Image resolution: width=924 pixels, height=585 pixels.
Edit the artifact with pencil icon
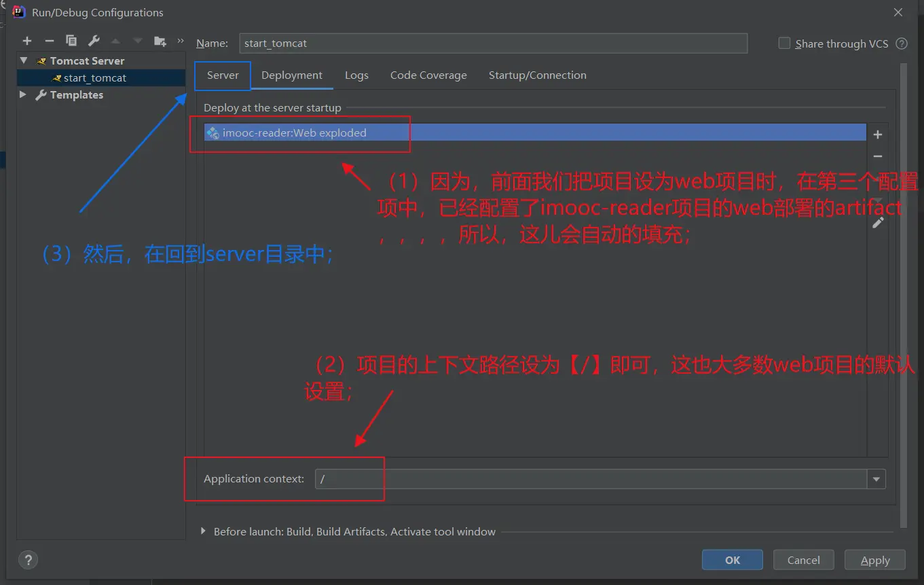point(878,223)
